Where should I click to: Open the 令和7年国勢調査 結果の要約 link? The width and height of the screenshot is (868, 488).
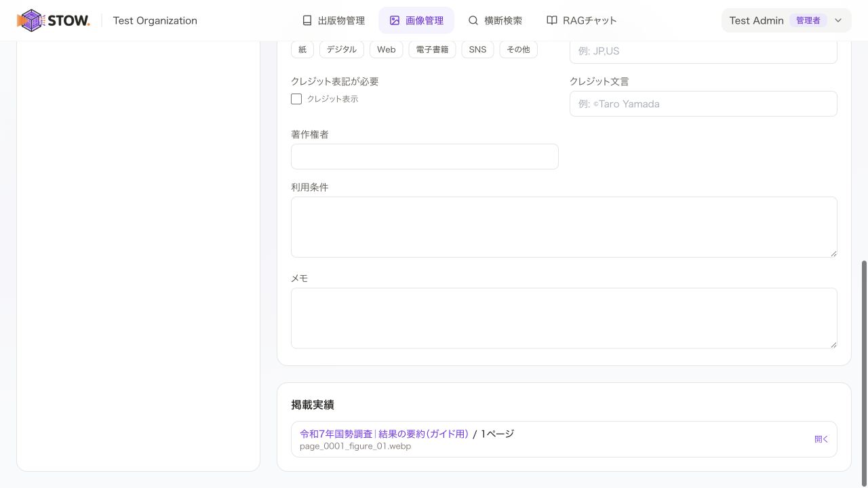tap(384, 434)
